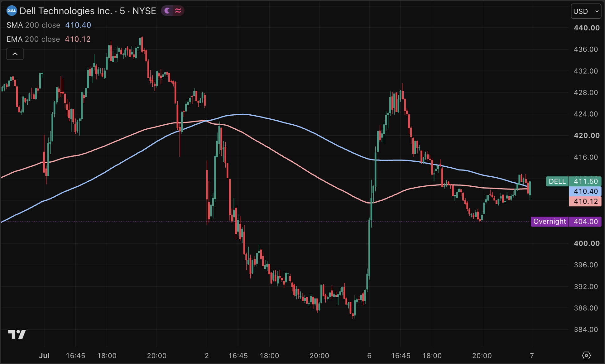The height and width of the screenshot is (364, 605).
Task: Click the 2 date marker on time axis
Action: point(207,356)
